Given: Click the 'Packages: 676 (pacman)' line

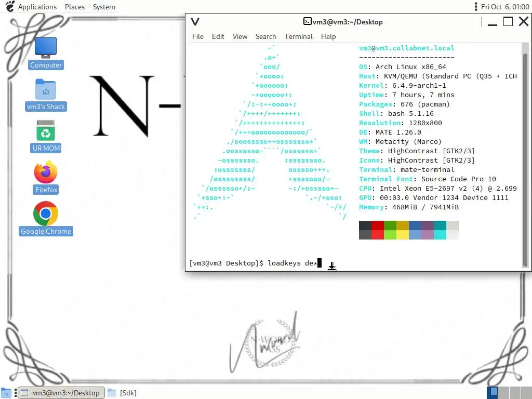Looking at the screenshot, I should pyautogui.click(x=404, y=104).
